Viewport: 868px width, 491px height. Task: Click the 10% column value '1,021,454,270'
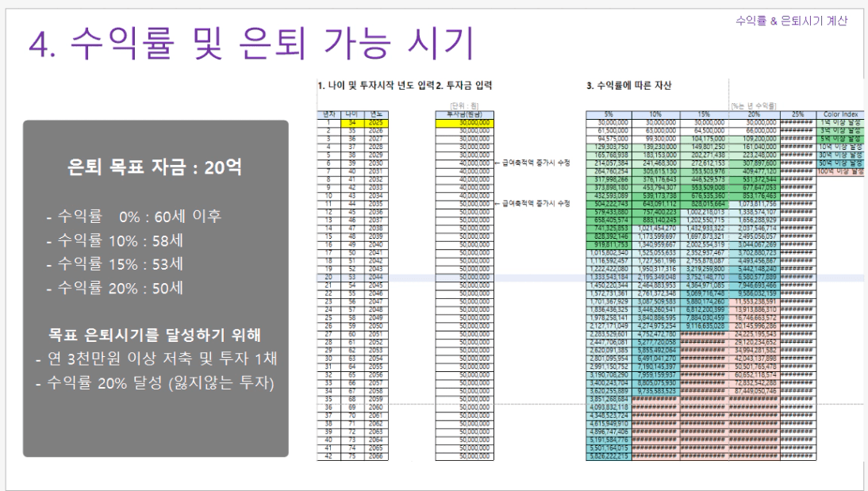[x=656, y=228]
